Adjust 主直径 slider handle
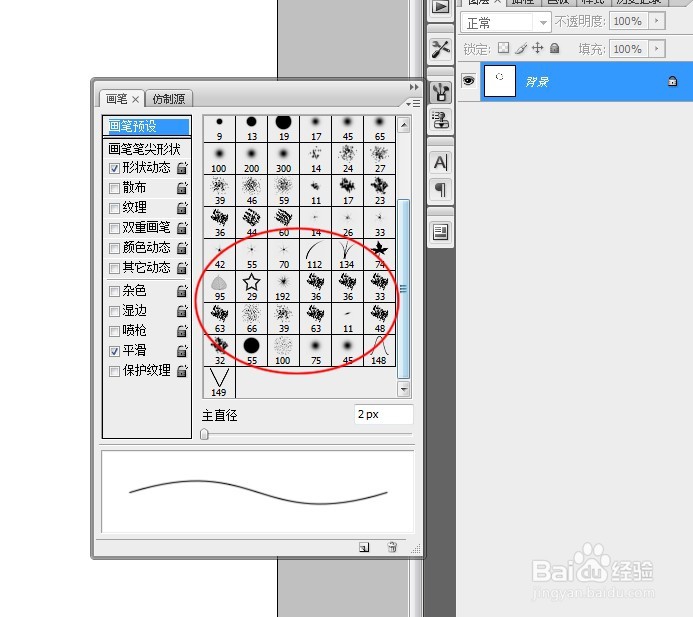Screen dimensions: 693x617 coord(204,434)
